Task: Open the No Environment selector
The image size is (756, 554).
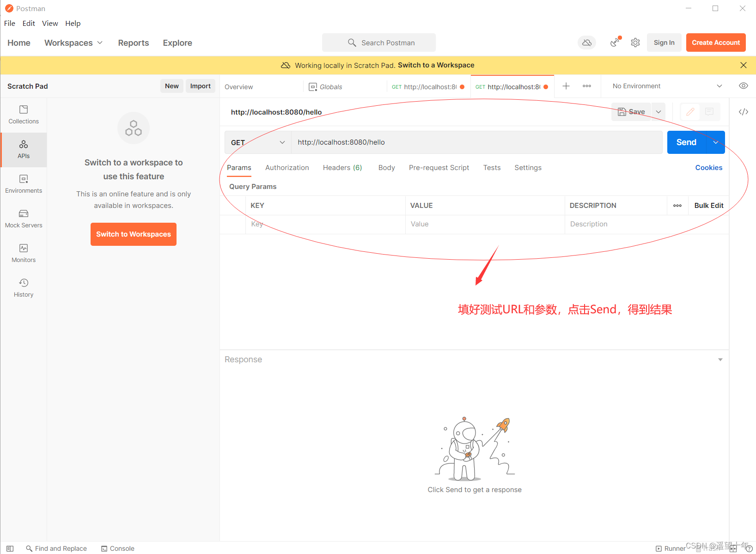Action: pos(667,86)
